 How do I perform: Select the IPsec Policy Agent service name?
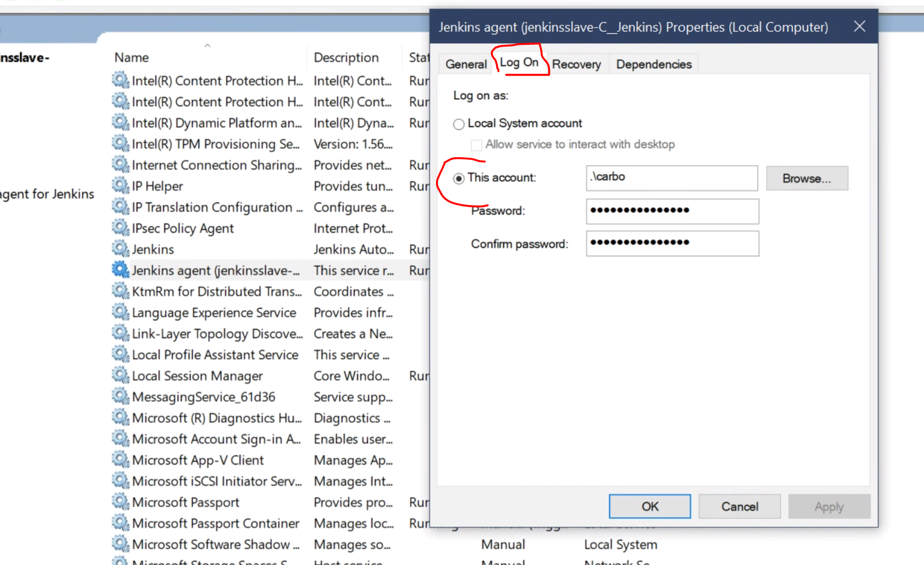click(x=183, y=228)
